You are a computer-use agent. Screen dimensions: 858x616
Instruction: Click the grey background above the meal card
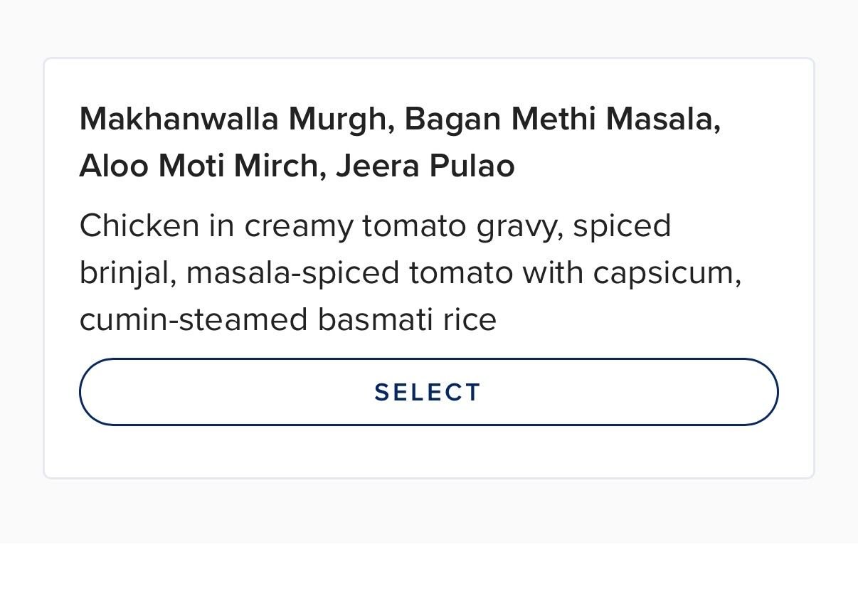point(428,28)
